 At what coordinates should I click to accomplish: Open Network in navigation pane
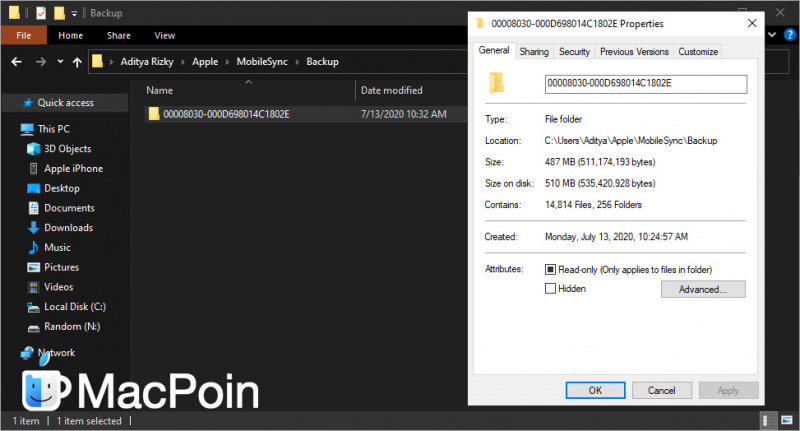[x=56, y=352]
